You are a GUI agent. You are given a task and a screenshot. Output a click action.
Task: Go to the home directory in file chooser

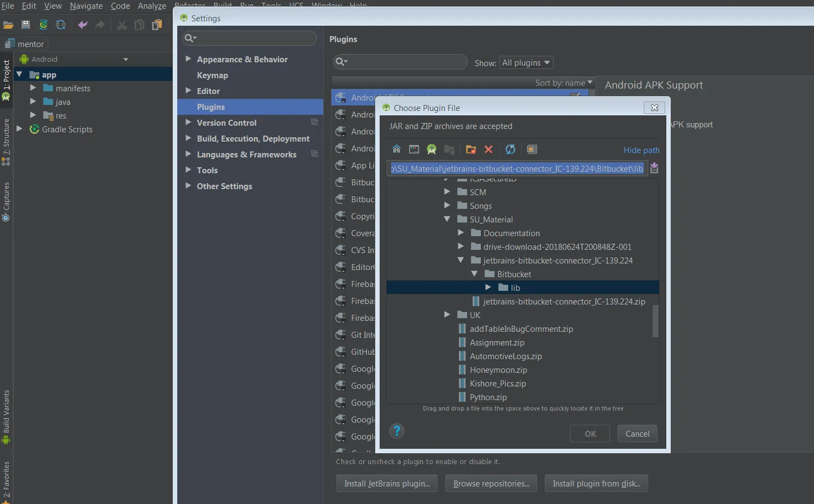tap(397, 149)
